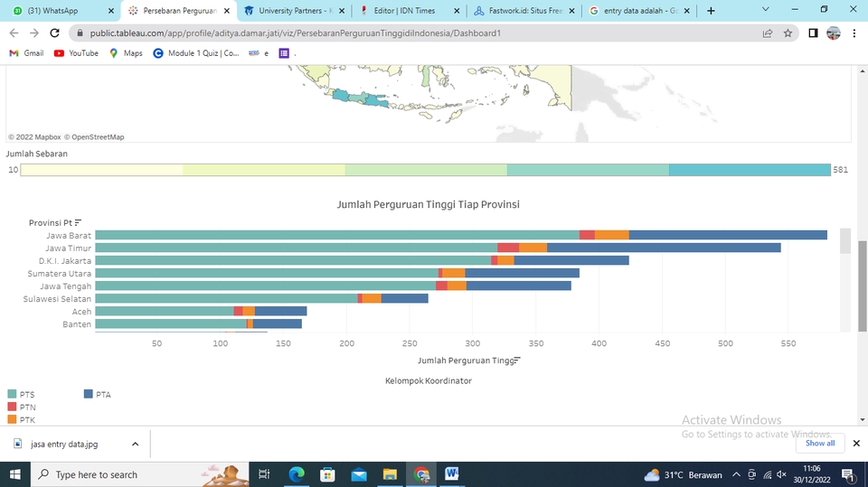Show all downloads
This screenshot has width=868, height=487.
coord(820,444)
